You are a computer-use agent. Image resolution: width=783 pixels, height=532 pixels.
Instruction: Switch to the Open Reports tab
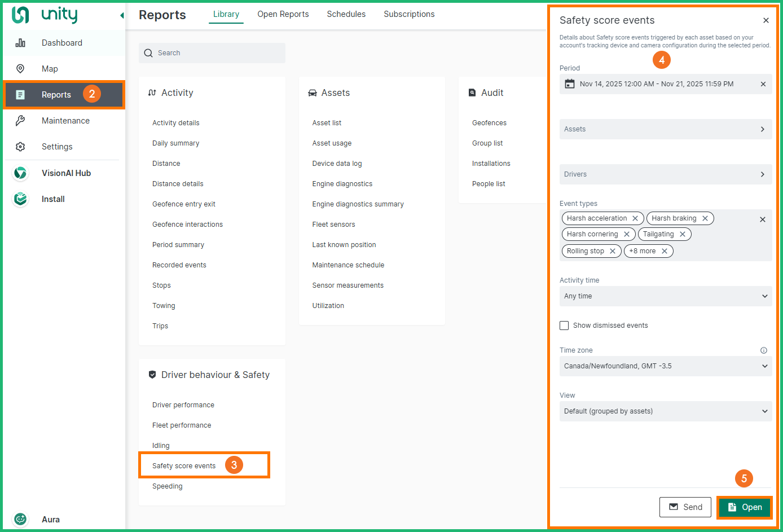[x=283, y=14]
